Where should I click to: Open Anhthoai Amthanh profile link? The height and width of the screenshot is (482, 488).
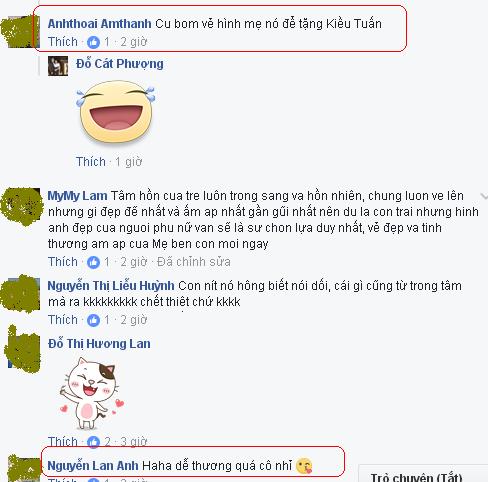pyautogui.click(x=99, y=24)
